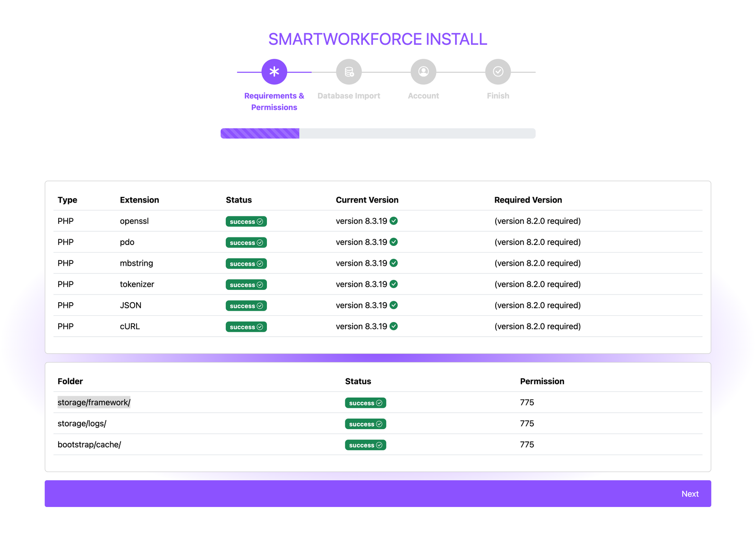Click the pdo success status badge
This screenshot has height=533, width=756.
tap(246, 243)
